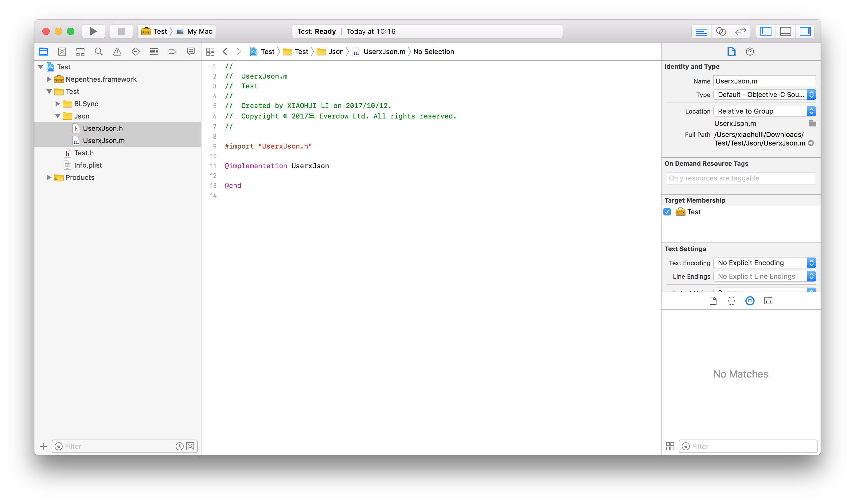
Task: Toggle the Navigator panel visibility
Action: pyautogui.click(x=766, y=31)
